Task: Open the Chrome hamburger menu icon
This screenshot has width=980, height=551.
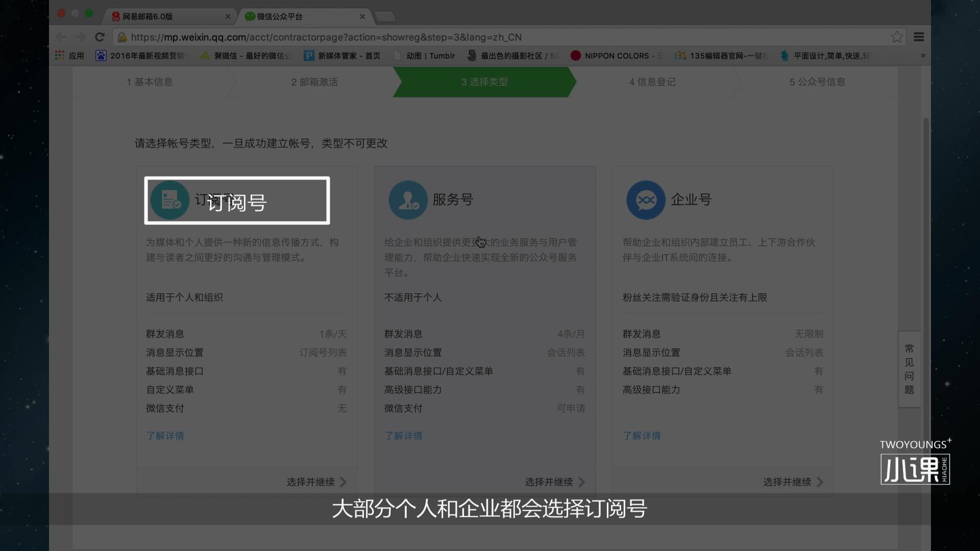Action: pos(920,37)
